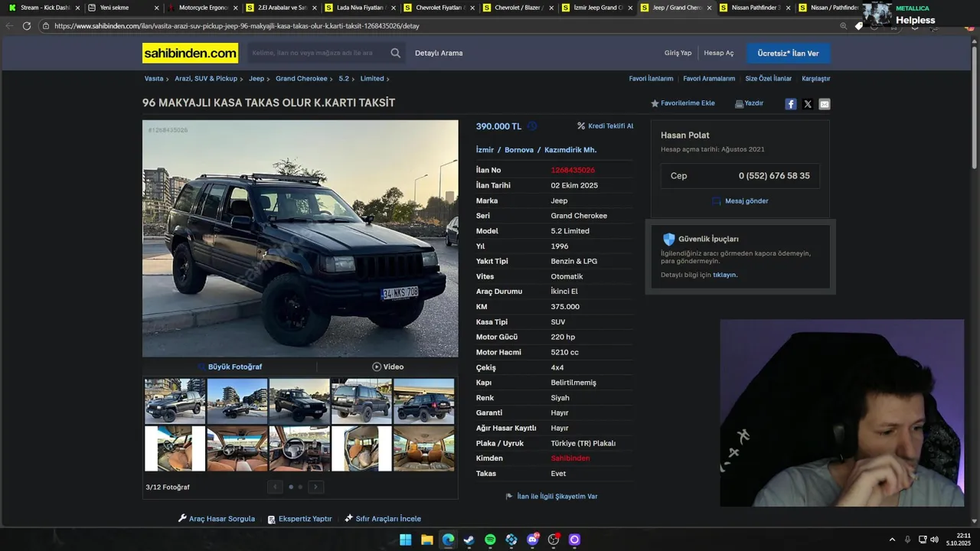Click the sahibinden.com logo
Screen dimensions: 980x551
[190, 53]
